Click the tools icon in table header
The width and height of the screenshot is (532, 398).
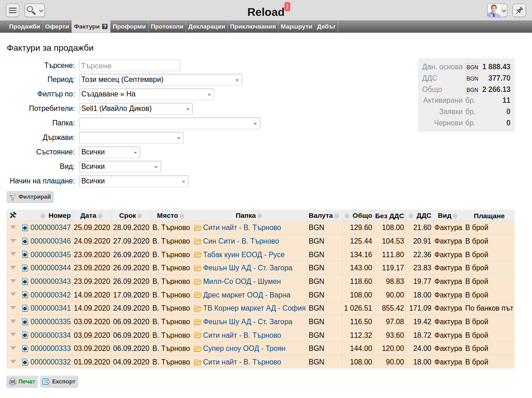pos(13,215)
